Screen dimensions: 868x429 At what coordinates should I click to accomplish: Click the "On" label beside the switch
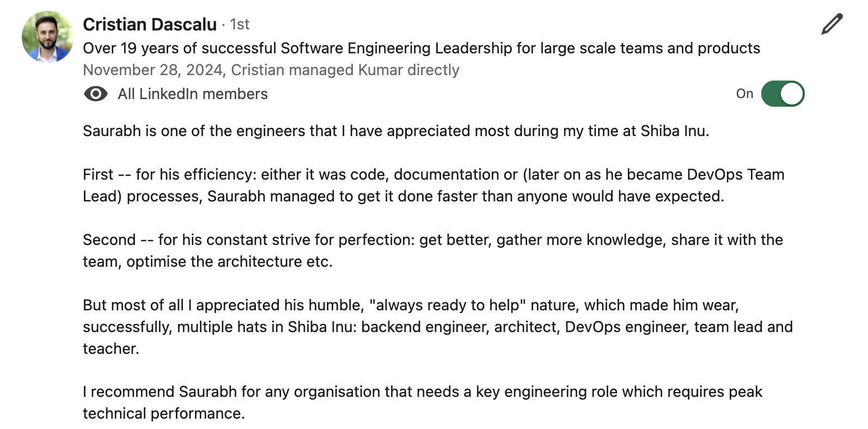coord(744,94)
